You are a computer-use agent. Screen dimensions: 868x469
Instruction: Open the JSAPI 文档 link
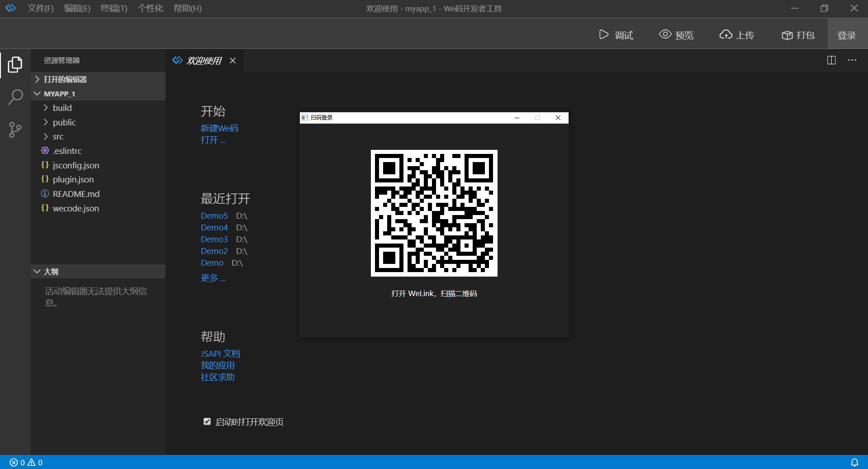coord(220,353)
